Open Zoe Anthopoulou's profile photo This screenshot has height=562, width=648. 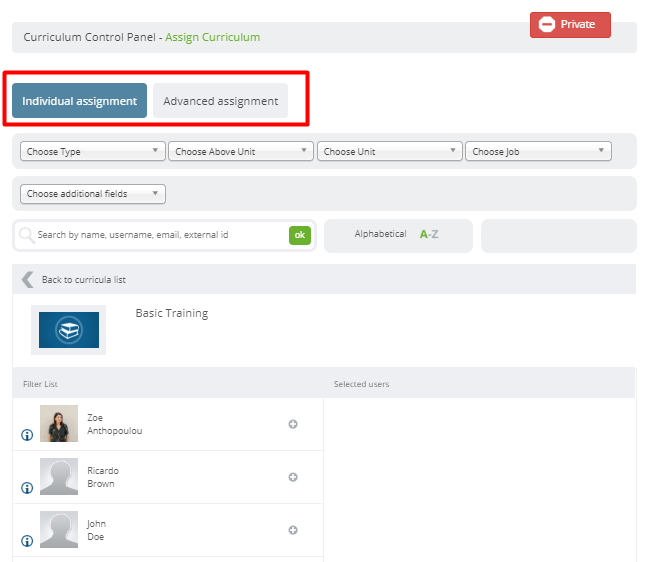59,424
